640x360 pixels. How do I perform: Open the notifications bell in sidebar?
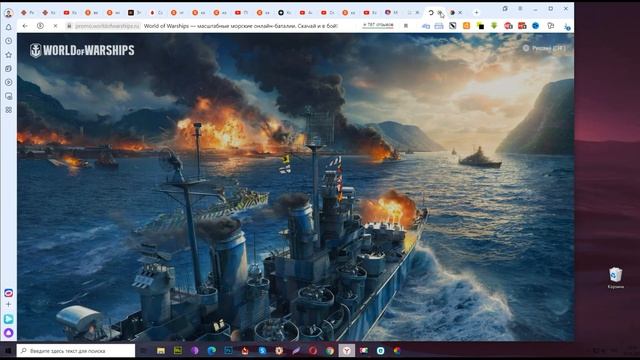pos(9,27)
